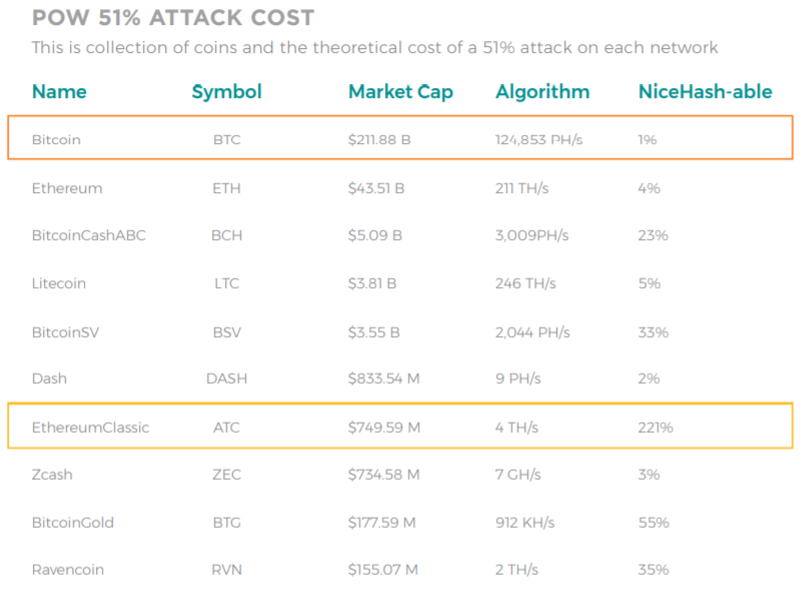Select the Algorithm column header
This screenshot has width=809, height=607.
coord(542,92)
